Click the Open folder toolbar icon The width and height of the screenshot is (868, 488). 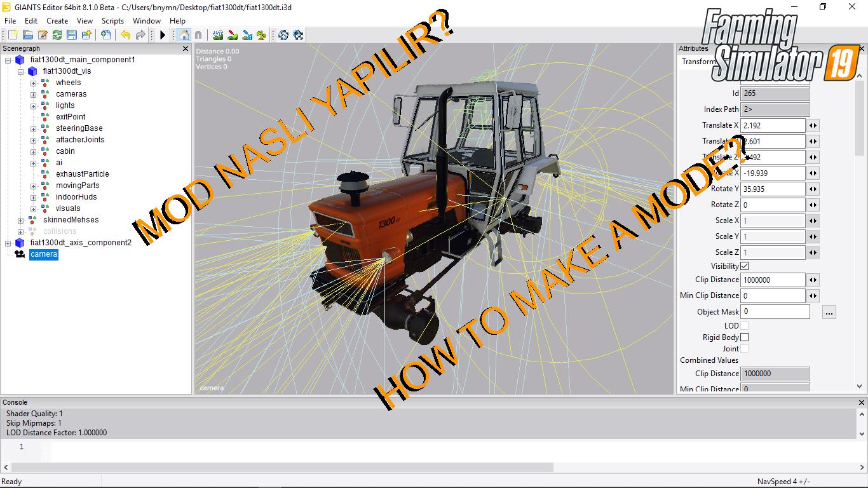click(x=27, y=35)
